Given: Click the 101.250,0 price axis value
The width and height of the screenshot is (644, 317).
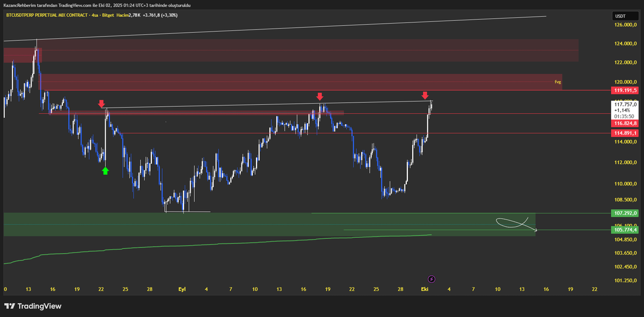Looking at the screenshot, I should [x=626, y=280].
